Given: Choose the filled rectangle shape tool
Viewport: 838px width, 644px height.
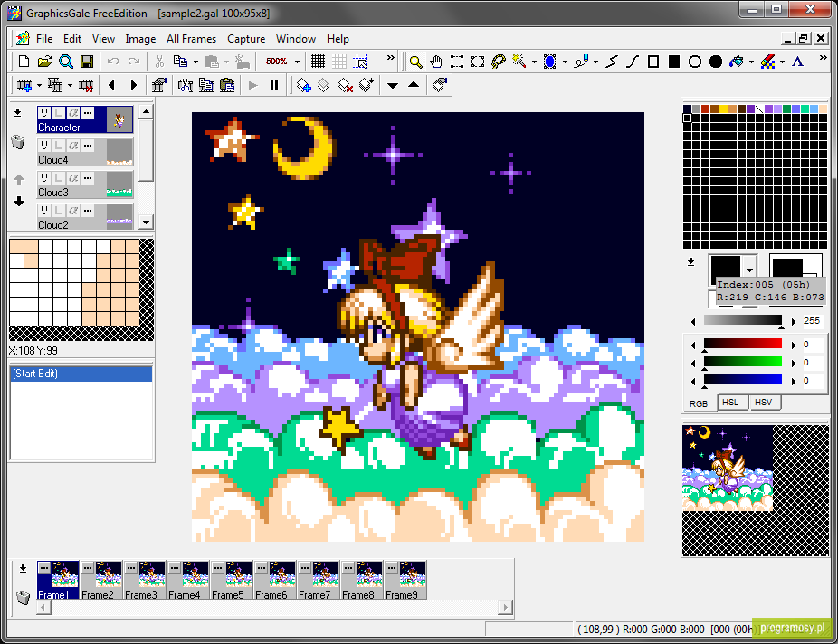Looking at the screenshot, I should click(674, 62).
